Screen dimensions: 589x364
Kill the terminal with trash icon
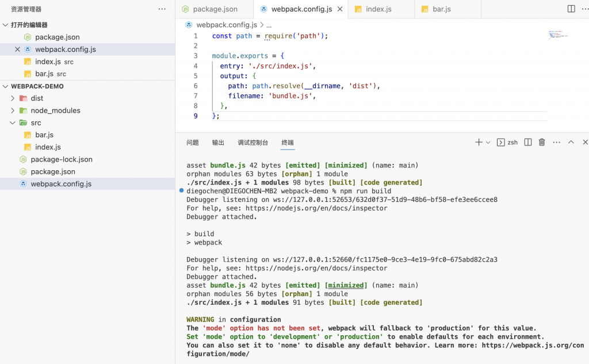(542, 143)
